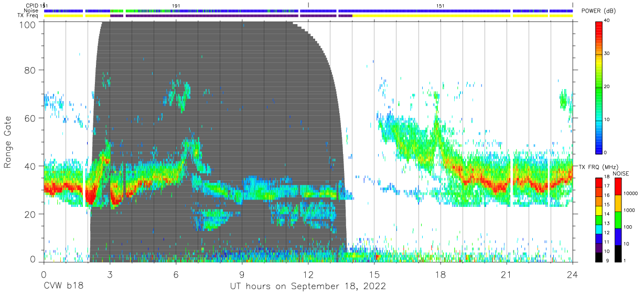Select the 30 tick on POWER colorbar
The image size is (644, 297).
(607, 53)
